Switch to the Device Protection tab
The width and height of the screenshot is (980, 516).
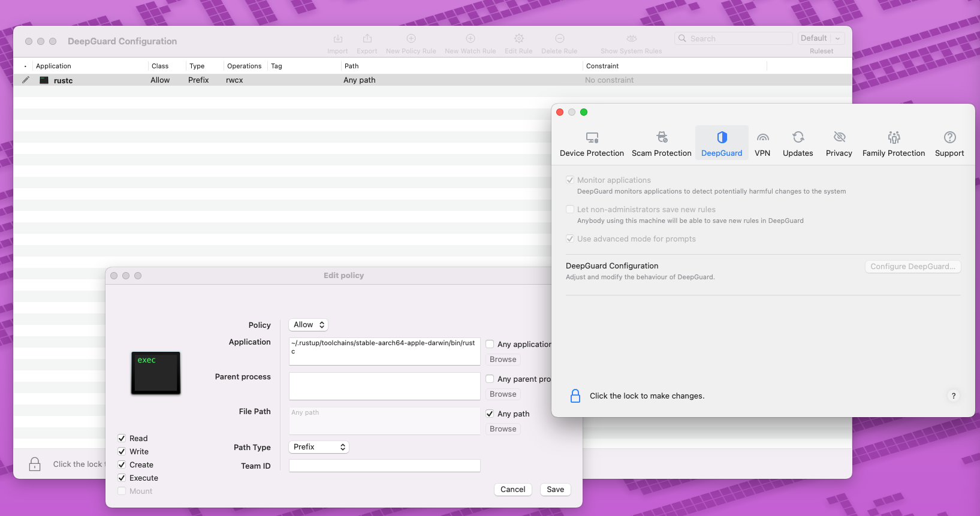pyautogui.click(x=592, y=144)
